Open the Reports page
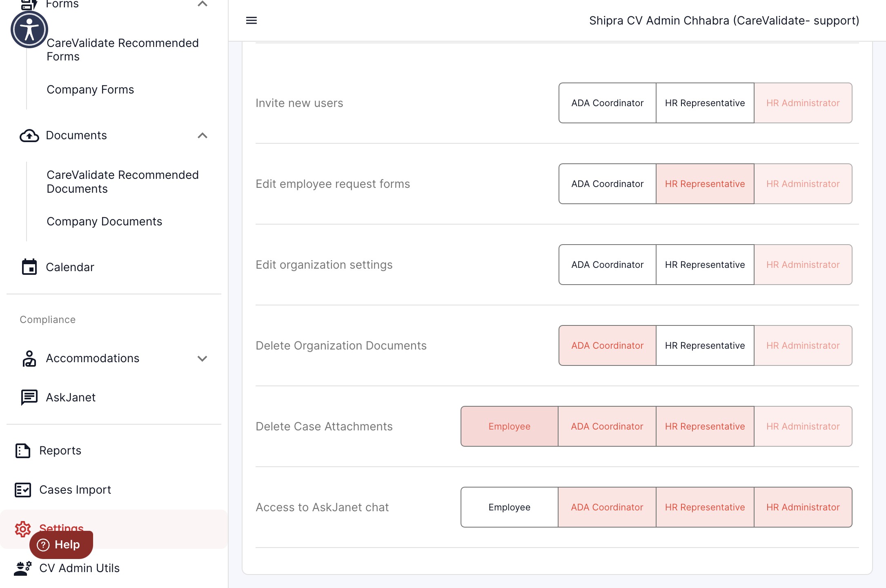The height and width of the screenshot is (588, 886). 60,451
